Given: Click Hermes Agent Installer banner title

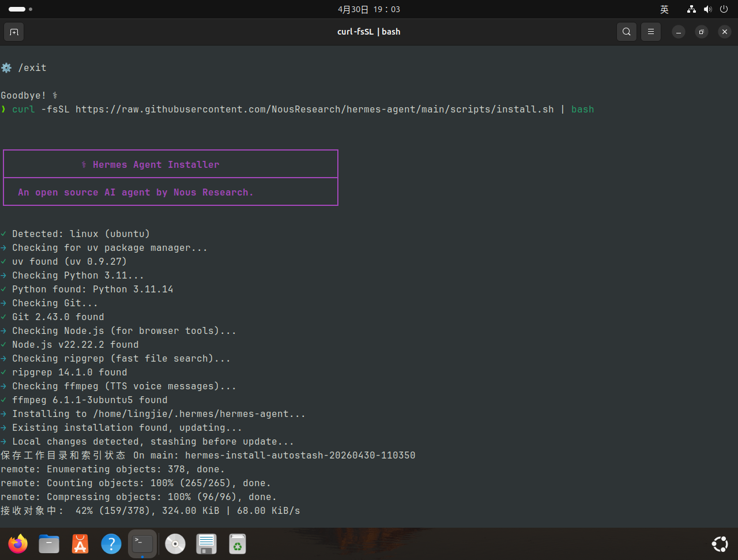Looking at the screenshot, I should (x=150, y=164).
